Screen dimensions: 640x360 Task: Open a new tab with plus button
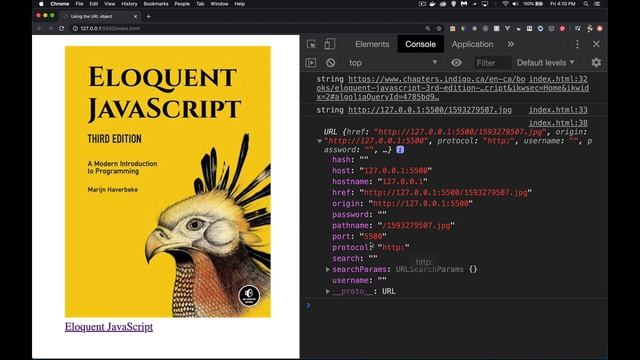(149, 16)
